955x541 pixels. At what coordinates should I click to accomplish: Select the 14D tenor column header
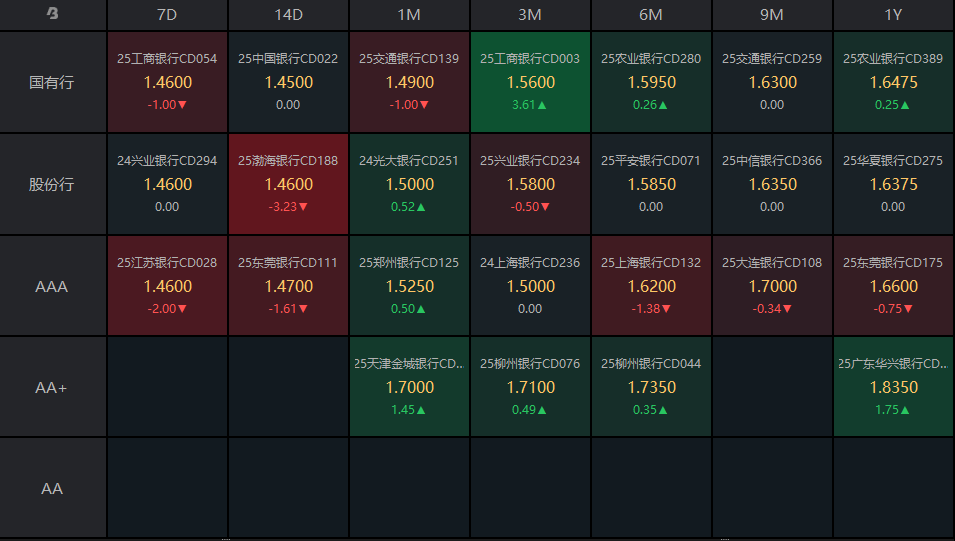click(x=288, y=15)
